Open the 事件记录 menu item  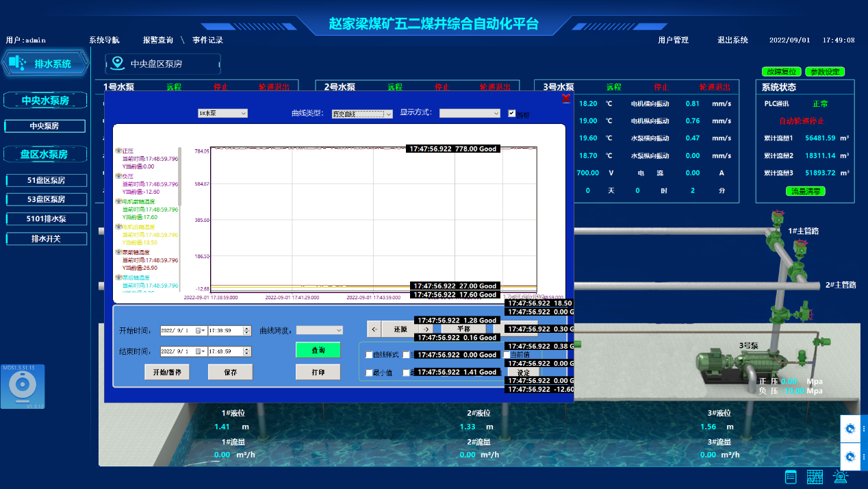tap(207, 40)
